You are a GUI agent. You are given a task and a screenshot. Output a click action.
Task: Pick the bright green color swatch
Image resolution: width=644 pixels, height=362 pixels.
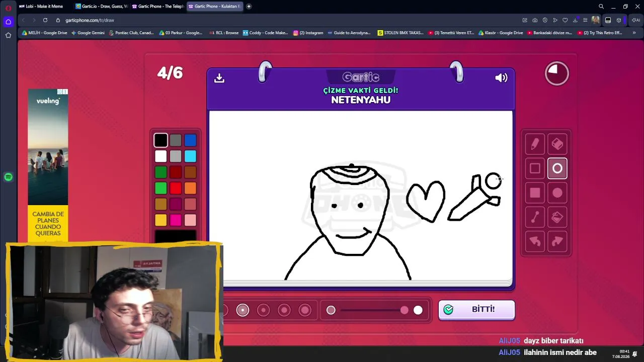[160, 188]
